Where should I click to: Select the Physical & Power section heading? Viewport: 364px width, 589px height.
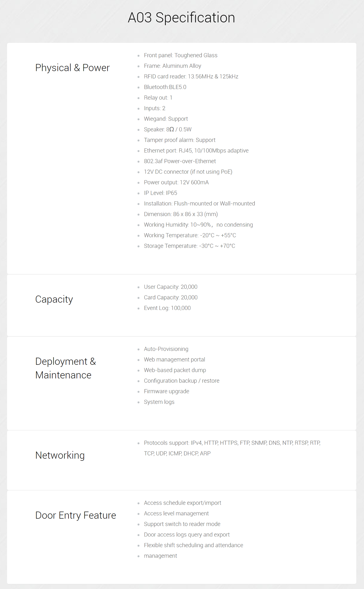click(72, 68)
